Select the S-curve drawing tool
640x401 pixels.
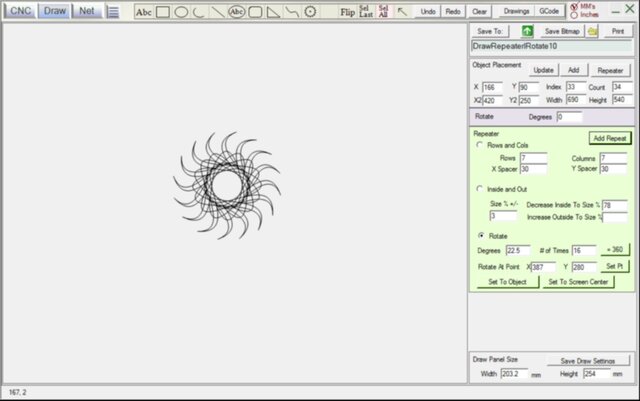tap(292, 12)
